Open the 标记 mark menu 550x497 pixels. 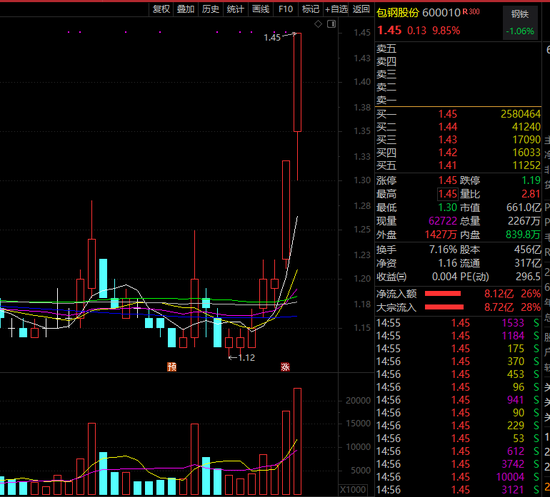pos(311,9)
